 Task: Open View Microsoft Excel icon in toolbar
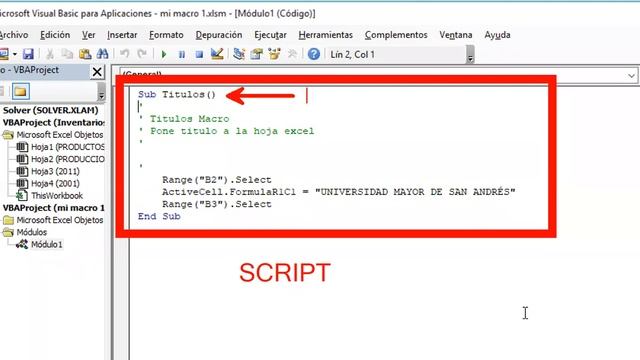(3, 54)
